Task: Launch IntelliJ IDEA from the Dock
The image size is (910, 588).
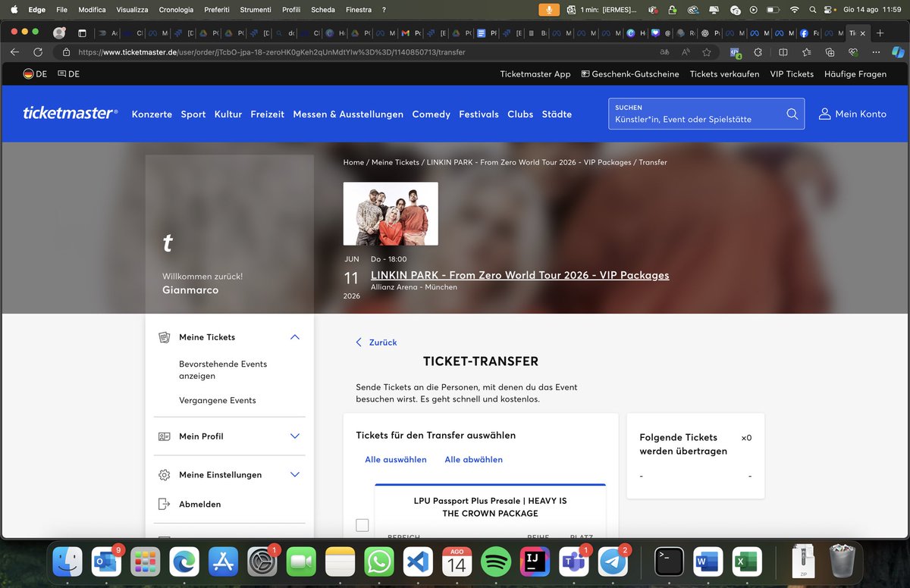Action: [535, 561]
